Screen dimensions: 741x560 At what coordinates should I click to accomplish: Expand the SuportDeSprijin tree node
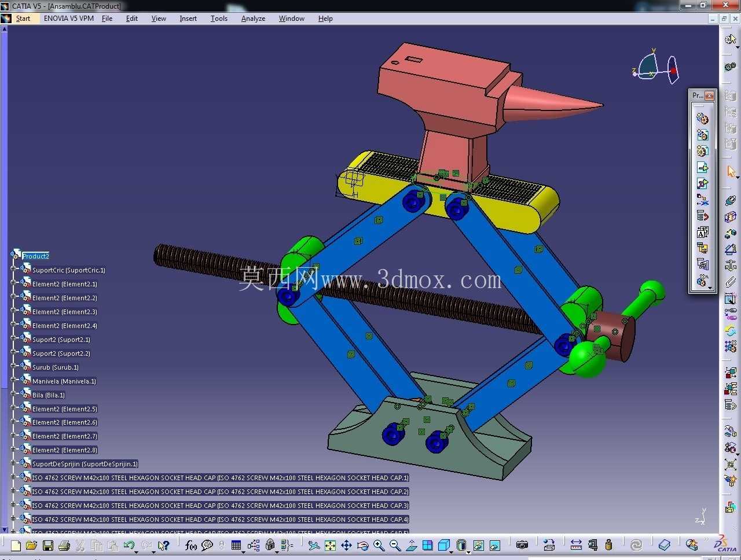pyautogui.click(x=13, y=463)
